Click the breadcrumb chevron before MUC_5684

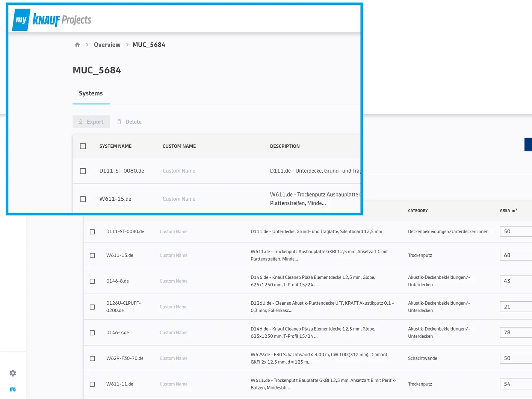127,45
